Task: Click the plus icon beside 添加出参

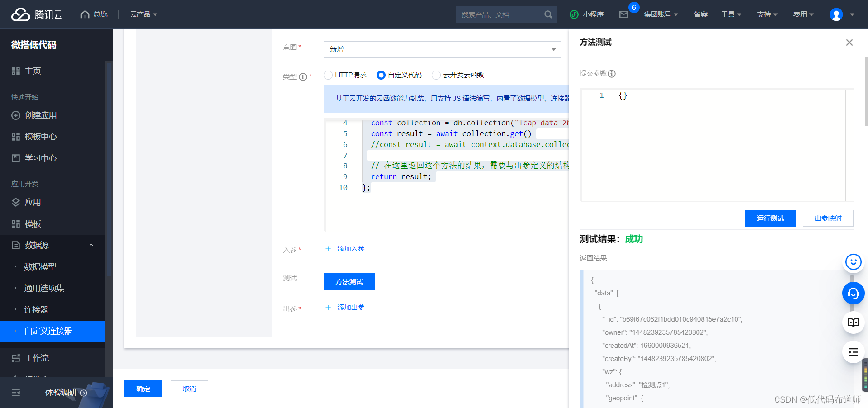Action: [x=329, y=308]
